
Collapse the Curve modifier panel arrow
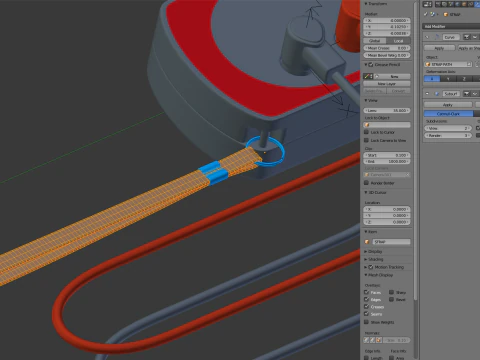[x=427, y=37]
